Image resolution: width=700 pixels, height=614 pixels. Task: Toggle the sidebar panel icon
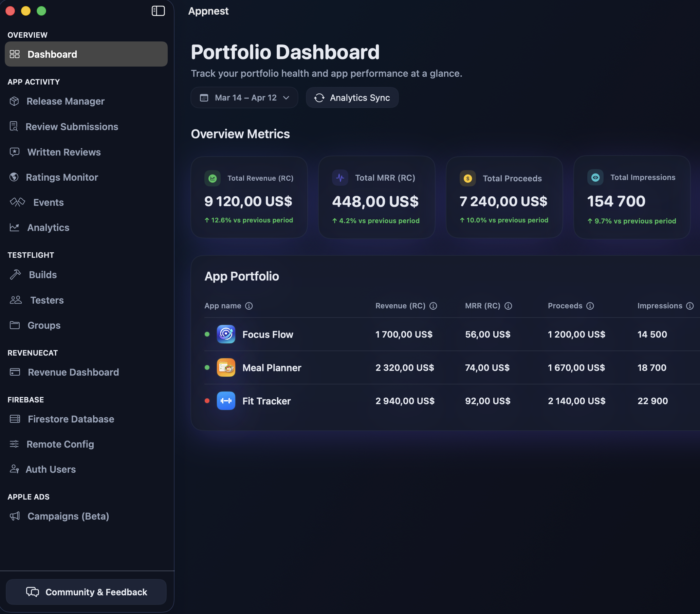158,11
